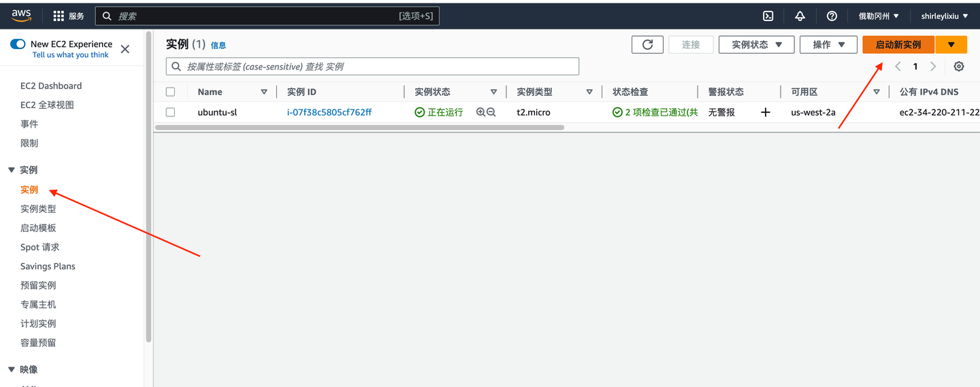980x387 pixels.
Task: Open 启动模板 in sidebar
Action: (38, 228)
